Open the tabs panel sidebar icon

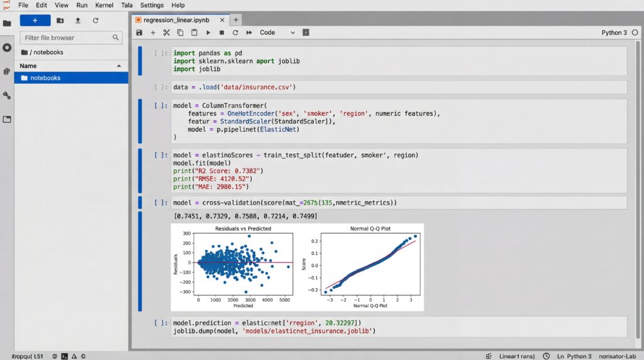pos(7,120)
